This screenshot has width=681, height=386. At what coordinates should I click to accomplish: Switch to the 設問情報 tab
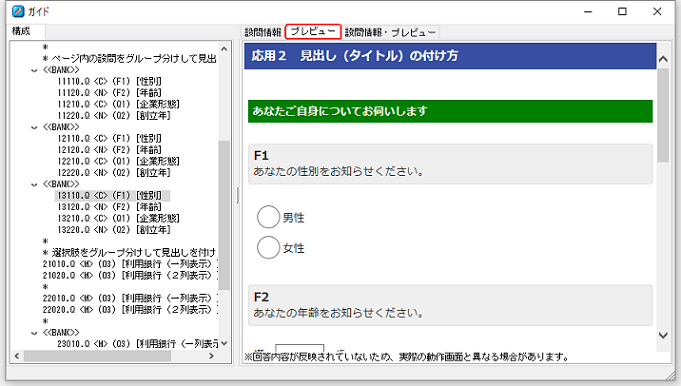(x=263, y=32)
